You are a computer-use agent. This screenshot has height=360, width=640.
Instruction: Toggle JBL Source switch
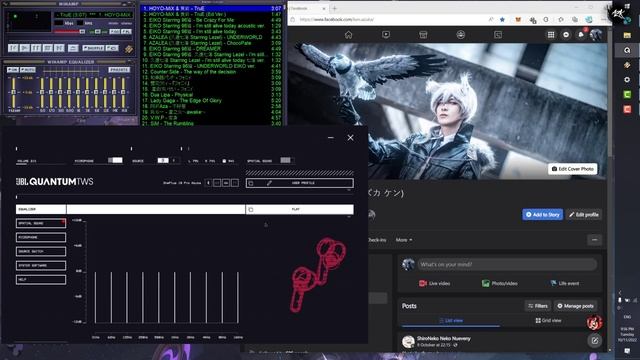click(169, 160)
